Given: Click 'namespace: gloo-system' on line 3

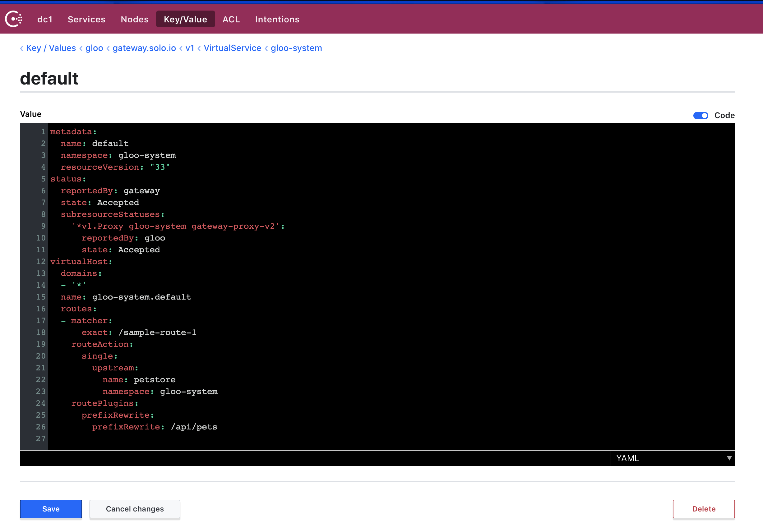Looking at the screenshot, I should coord(118,155).
